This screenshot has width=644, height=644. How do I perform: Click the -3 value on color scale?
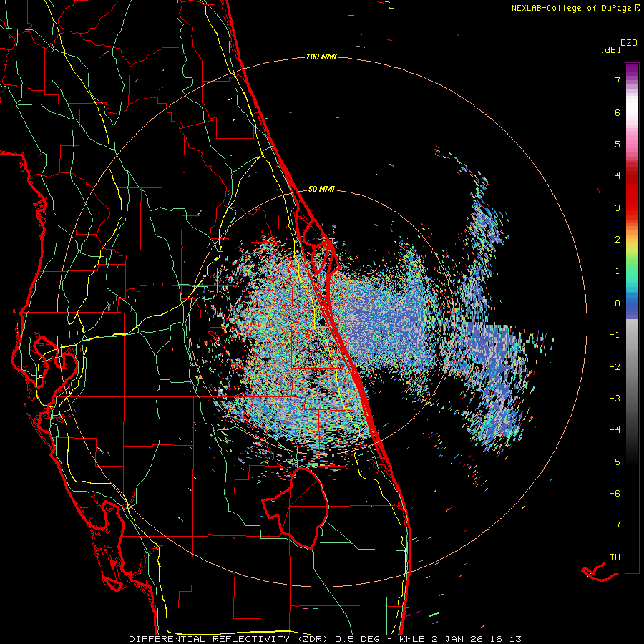pyautogui.click(x=615, y=399)
